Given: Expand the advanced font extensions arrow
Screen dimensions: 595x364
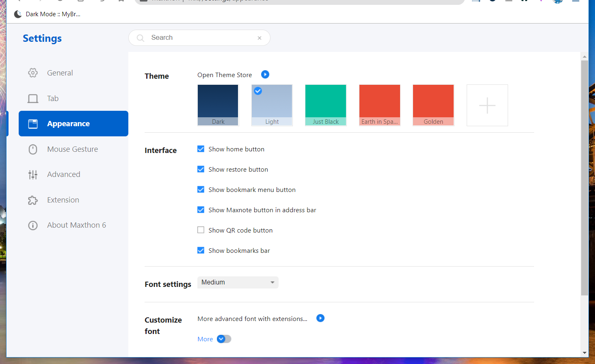Looking at the screenshot, I should 320,318.
